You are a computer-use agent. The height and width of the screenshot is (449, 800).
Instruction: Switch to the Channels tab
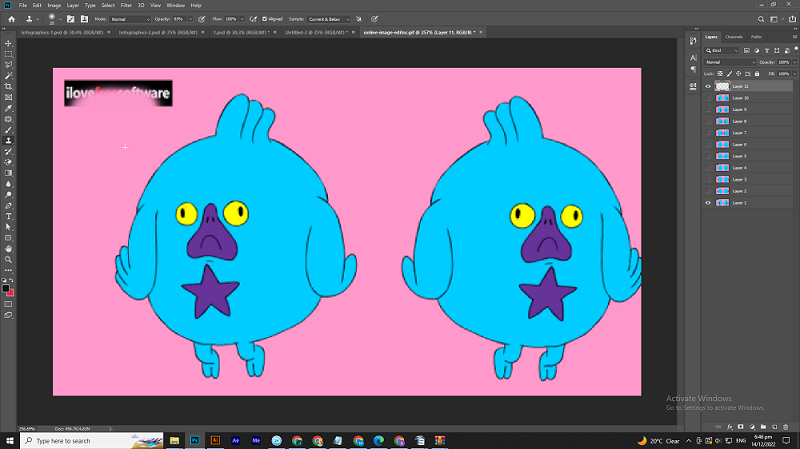pyautogui.click(x=734, y=37)
